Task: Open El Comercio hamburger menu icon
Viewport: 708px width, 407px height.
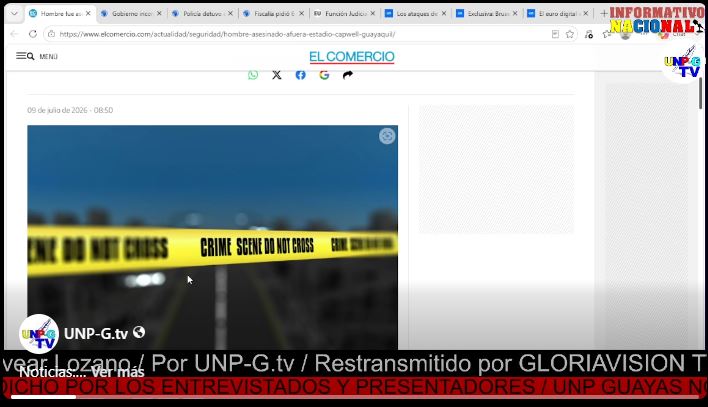Action: (x=21, y=56)
